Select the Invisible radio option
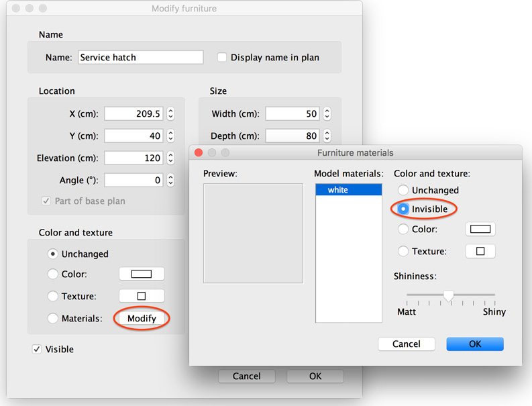The width and height of the screenshot is (532, 406). 403,209
